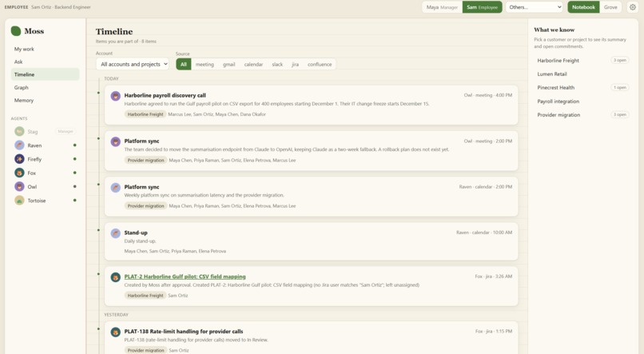This screenshot has height=354, width=644.
Task: Open Stand-up card title
Action: (136, 233)
